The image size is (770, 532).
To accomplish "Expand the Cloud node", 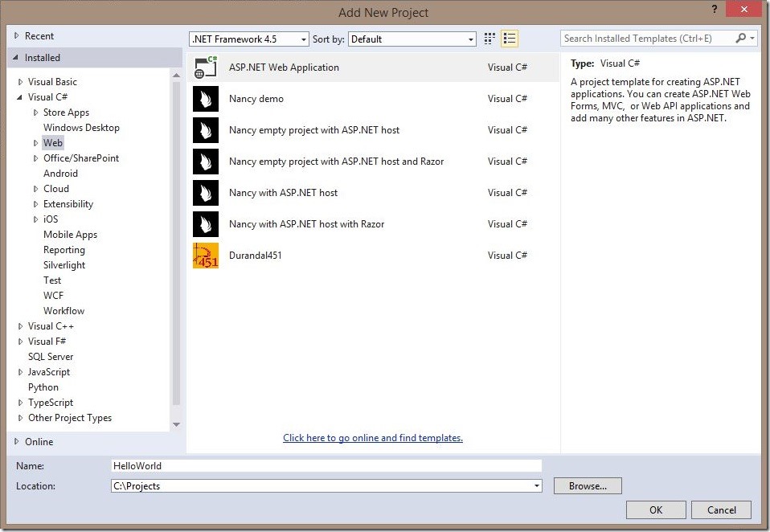I will pos(35,189).
